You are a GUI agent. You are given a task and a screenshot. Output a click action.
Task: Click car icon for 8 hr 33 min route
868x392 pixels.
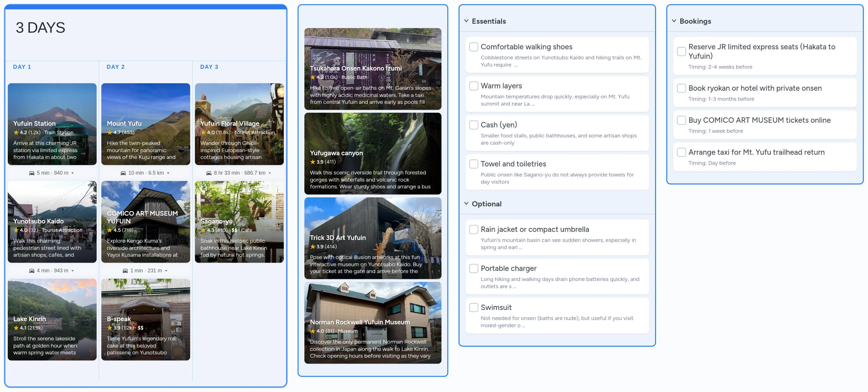[x=209, y=173]
